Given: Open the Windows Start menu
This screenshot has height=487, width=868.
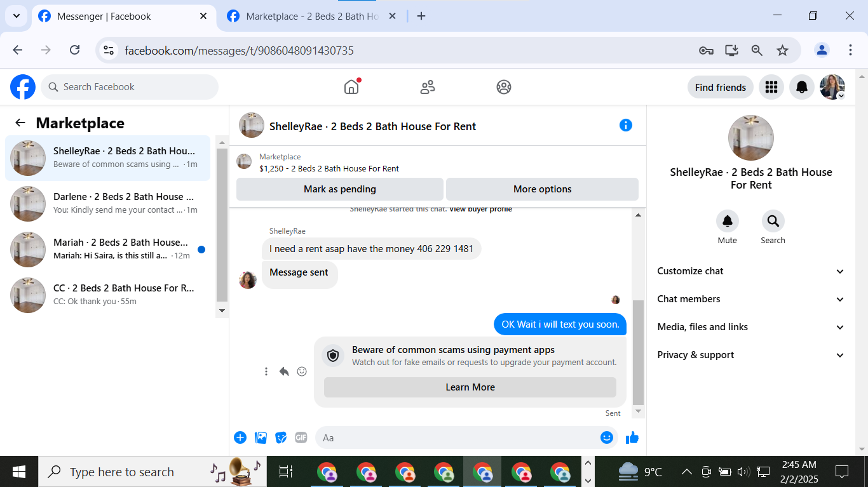Looking at the screenshot, I should pos(19,472).
